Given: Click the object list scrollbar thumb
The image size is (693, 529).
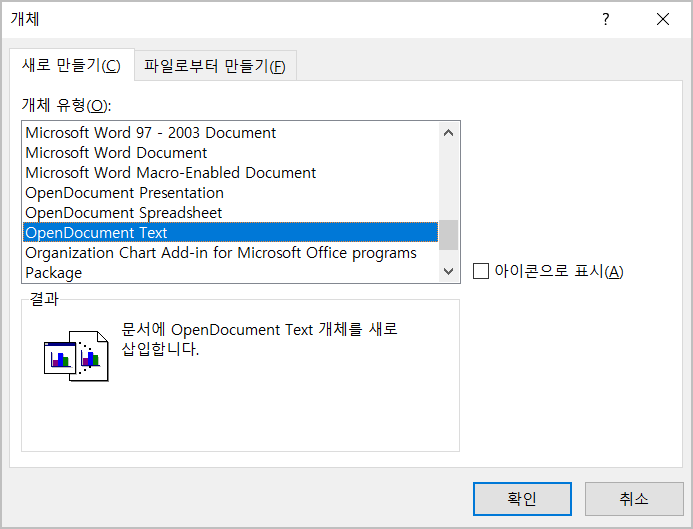Looking at the screenshot, I should coord(449,235).
